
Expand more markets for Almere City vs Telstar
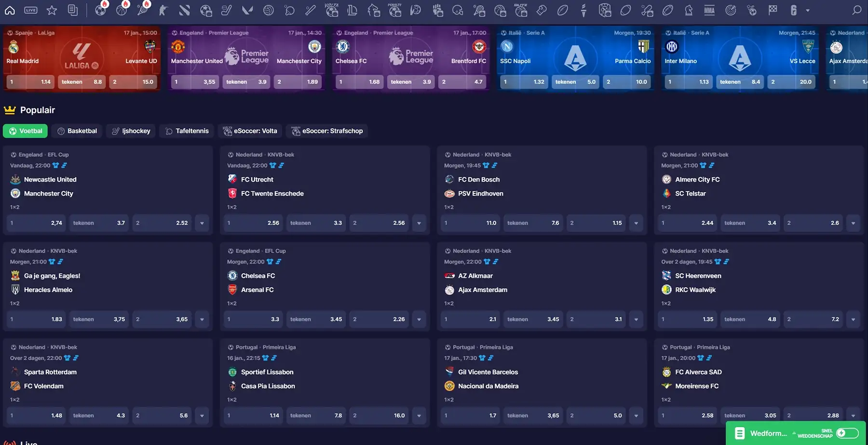853,223
